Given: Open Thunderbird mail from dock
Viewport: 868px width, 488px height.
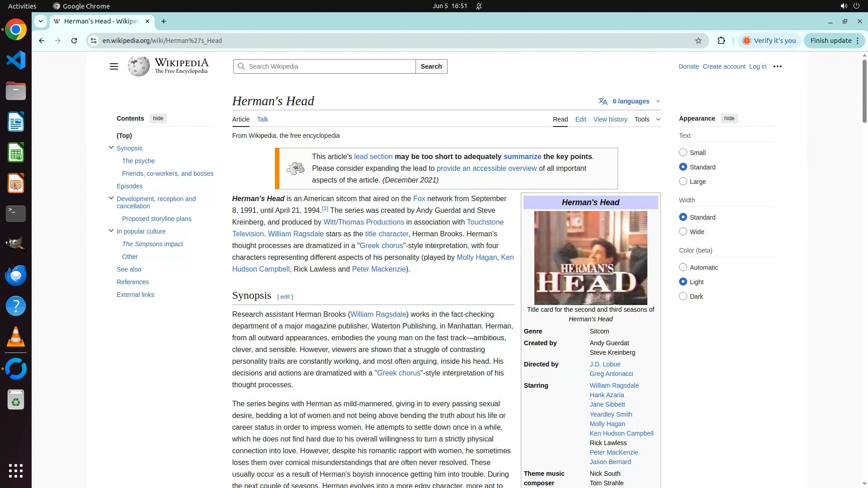Looking at the screenshot, I should coord(16,275).
